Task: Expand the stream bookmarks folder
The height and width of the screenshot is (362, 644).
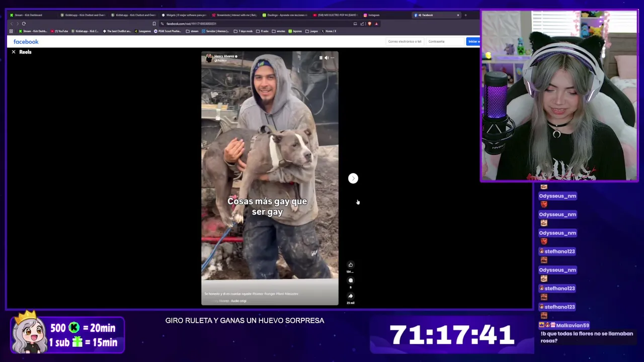Action: [x=192, y=31]
